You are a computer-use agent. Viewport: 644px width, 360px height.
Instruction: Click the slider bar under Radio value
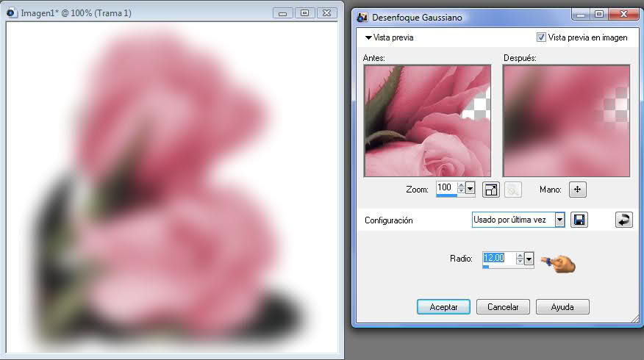pos(508,267)
